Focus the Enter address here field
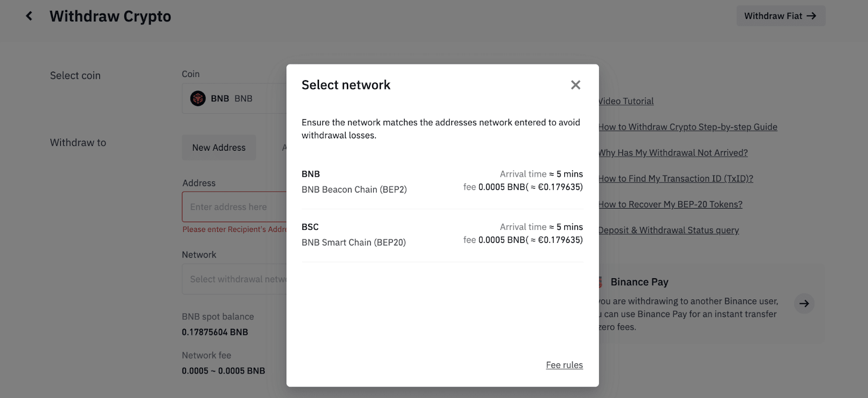The height and width of the screenshot is (398, 868). pos(233,207)
